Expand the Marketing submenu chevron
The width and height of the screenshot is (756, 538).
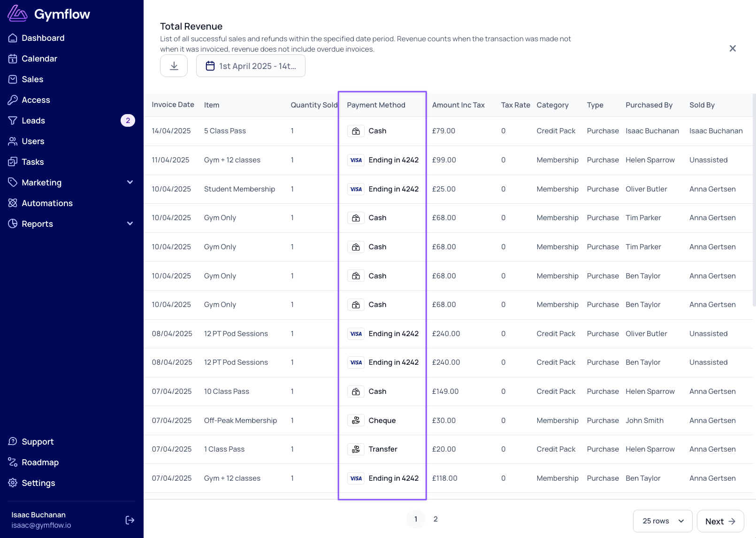pos(130,182)
